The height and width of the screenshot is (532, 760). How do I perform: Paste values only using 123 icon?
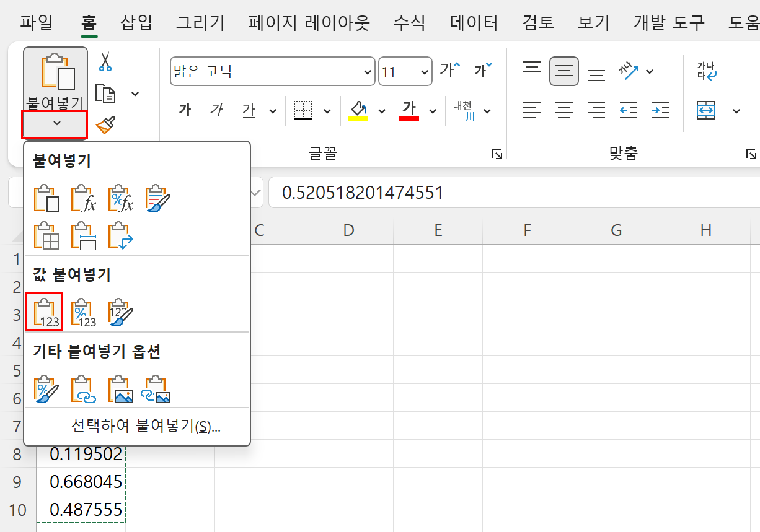click(x=44, y=311)
